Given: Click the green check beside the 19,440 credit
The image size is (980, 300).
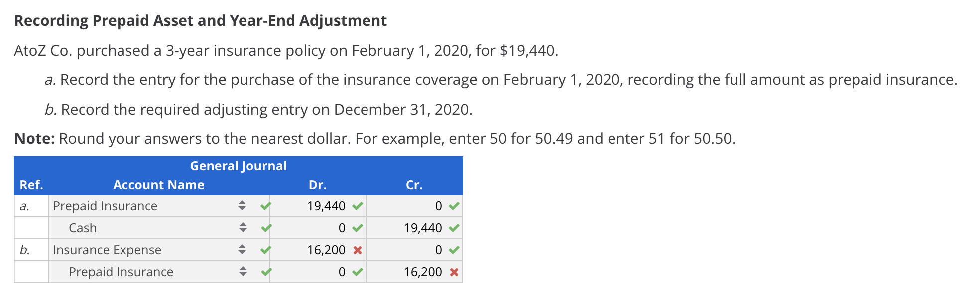Looking at the screenshot, I should pyautogui.click(x=454, y=228).
